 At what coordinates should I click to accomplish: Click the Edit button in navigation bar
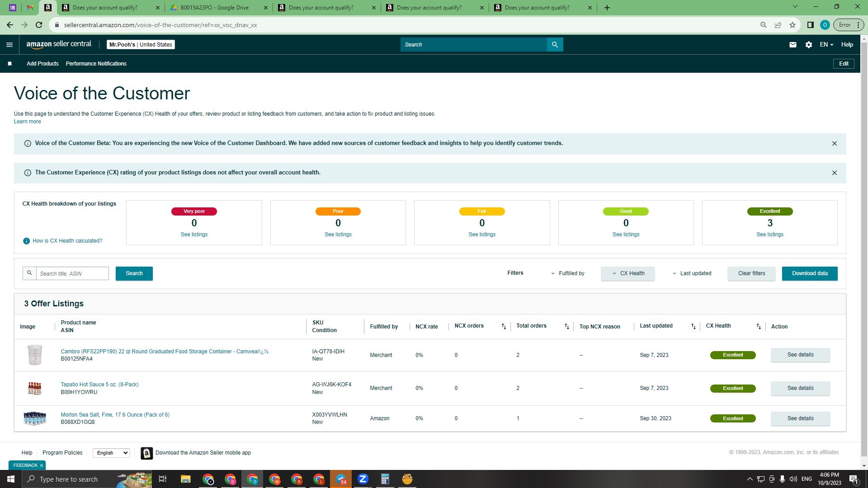(844, 64)
